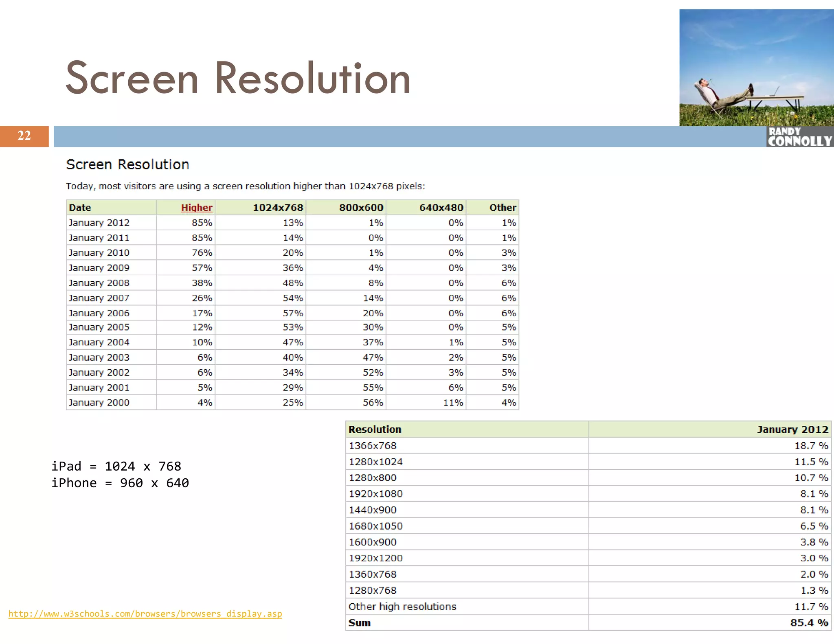The width and height of the screenshot is (834, 644).
Task: Select the January 2002 row label
Action: tap(99, 372)
